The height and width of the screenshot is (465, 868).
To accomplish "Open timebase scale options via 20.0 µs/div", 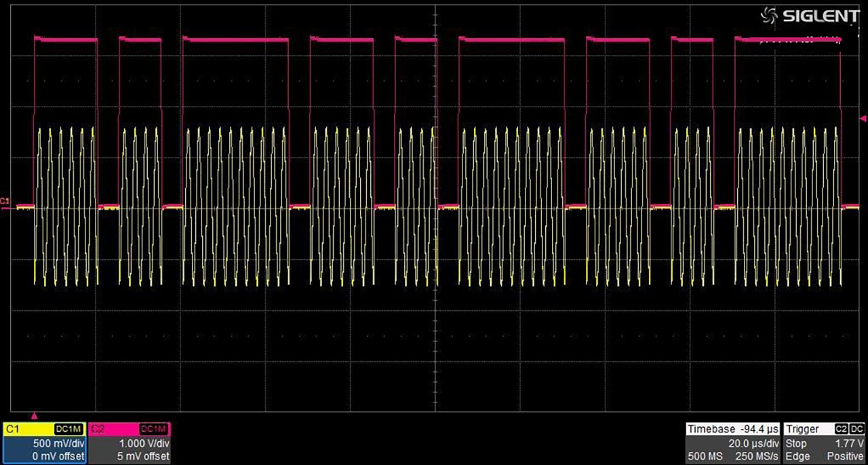I will 755,443.
